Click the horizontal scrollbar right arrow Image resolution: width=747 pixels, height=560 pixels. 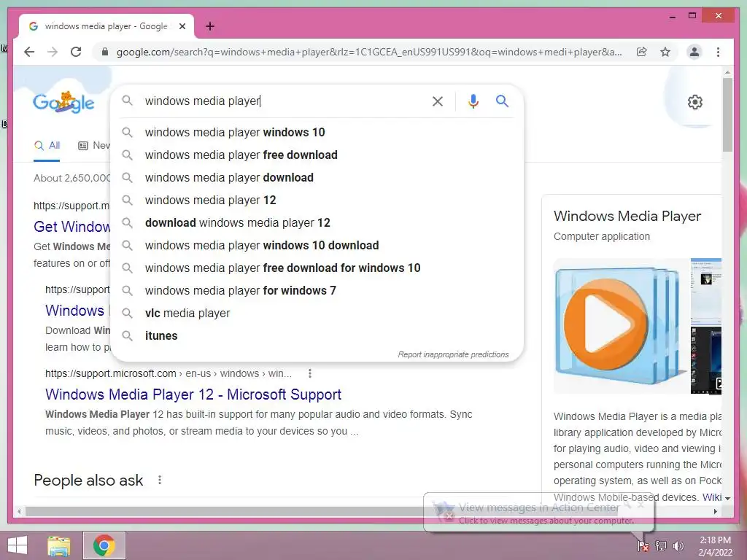pos(715,511)
